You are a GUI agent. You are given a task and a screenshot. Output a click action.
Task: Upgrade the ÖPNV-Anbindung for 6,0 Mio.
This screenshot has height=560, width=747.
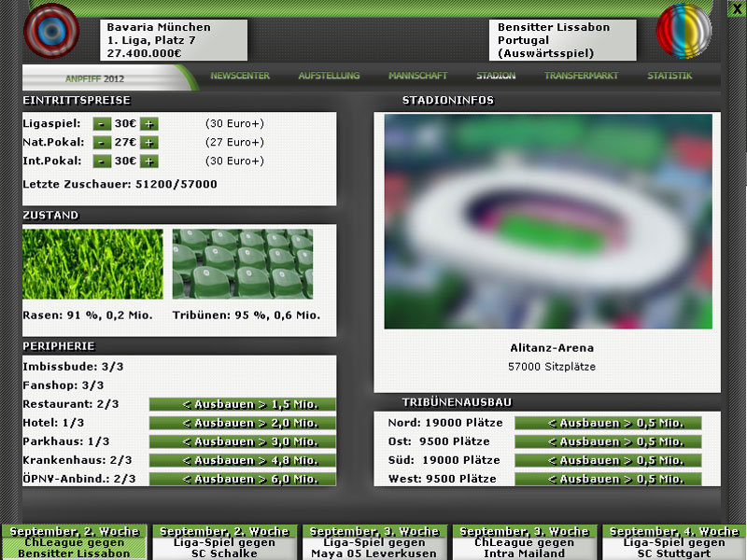coord(243,479)
